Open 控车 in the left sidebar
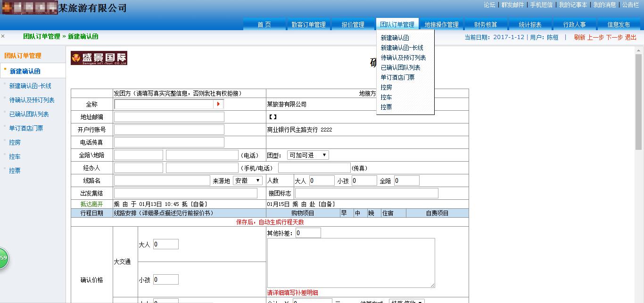The width and height of the screenshot is (644, 303). pyautogui.click(x=15, y=156)
